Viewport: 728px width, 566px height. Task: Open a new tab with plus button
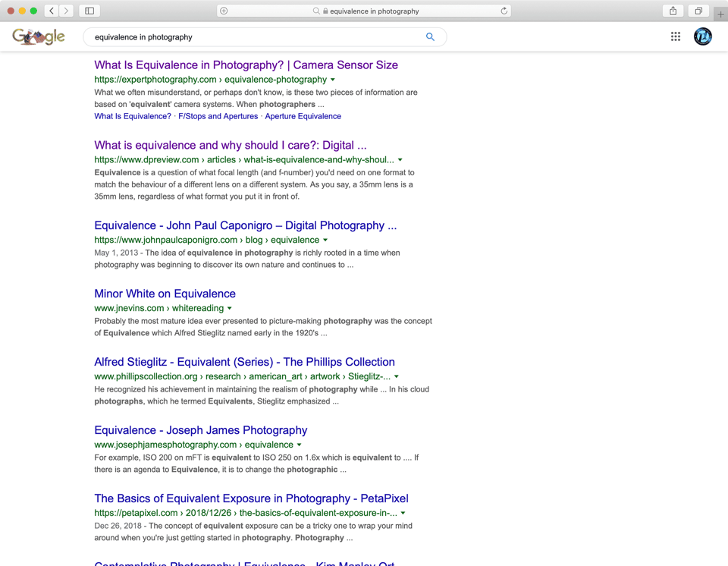[x=720, y=14]
